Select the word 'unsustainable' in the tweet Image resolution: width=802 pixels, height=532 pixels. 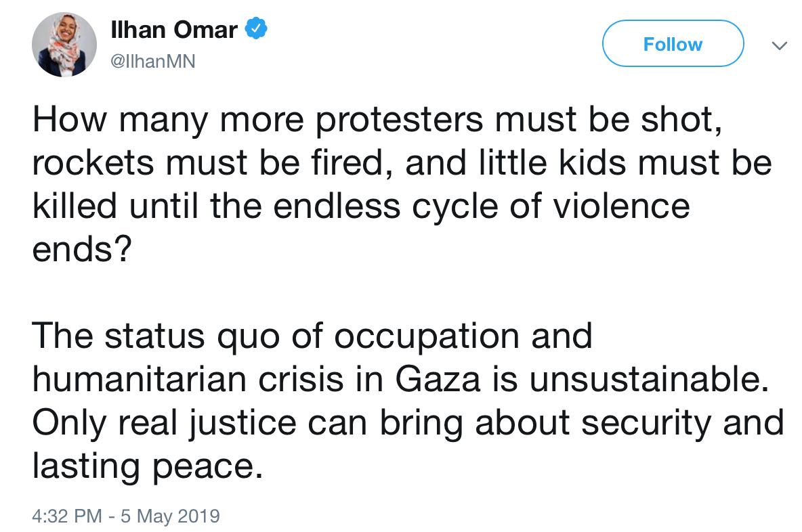coord(645,380)
